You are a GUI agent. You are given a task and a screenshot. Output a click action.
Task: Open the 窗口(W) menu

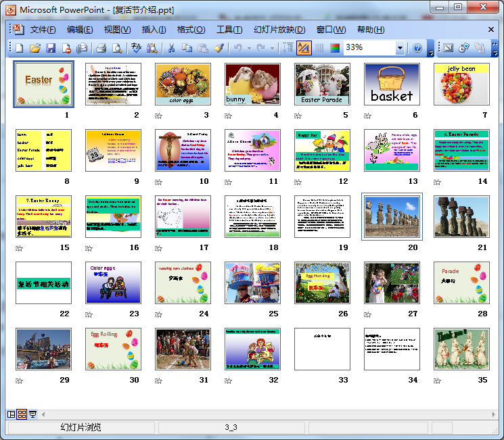click(331, 30)
